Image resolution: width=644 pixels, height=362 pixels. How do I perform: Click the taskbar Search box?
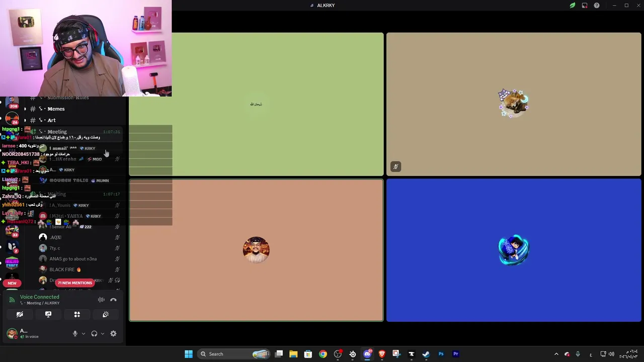(x=234, y=354)
